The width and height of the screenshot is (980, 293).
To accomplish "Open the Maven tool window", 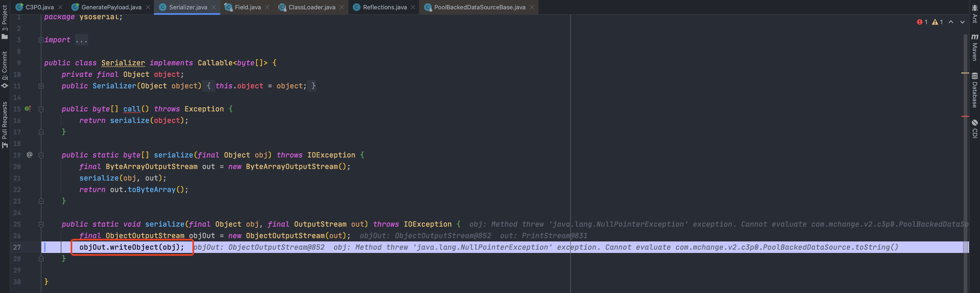I will click(x=975, y=47).
